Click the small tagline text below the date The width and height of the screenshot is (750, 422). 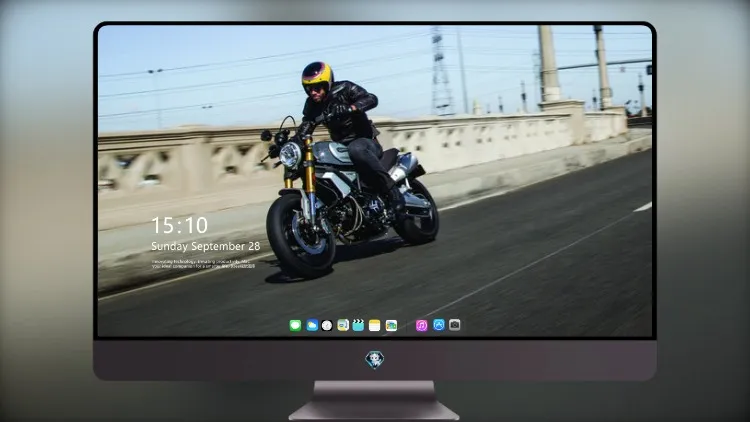tap(203, 264)
